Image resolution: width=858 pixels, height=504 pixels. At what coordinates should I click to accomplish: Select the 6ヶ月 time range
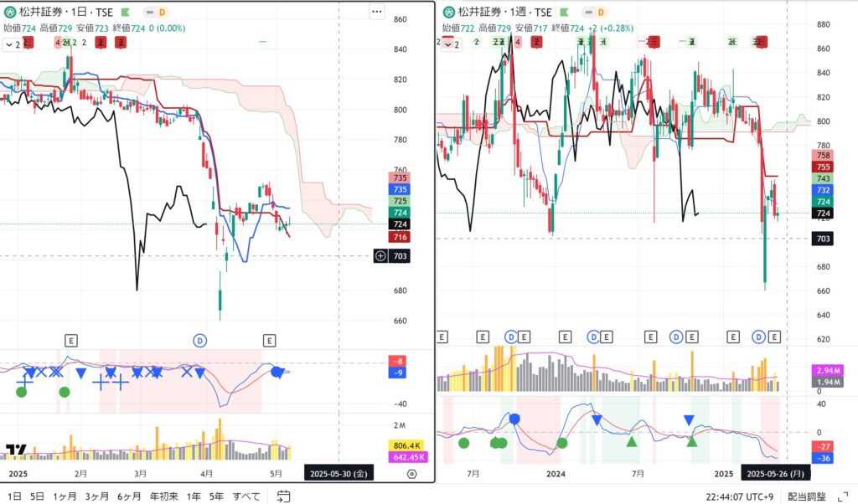point(129,496)
